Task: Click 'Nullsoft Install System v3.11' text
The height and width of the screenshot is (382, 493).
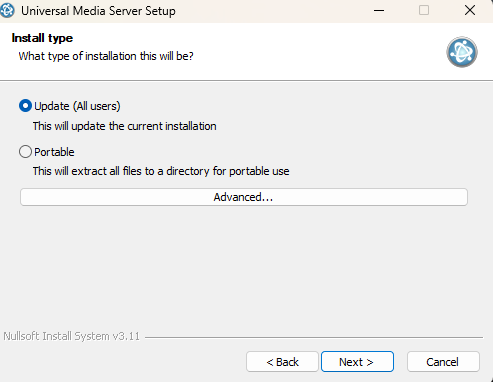Action: 72,336
